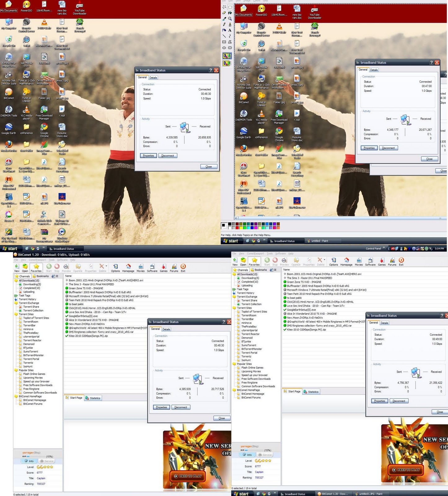Click Forums in the BitComet window behind 00:49:00 dialog

tap(392, 262)
